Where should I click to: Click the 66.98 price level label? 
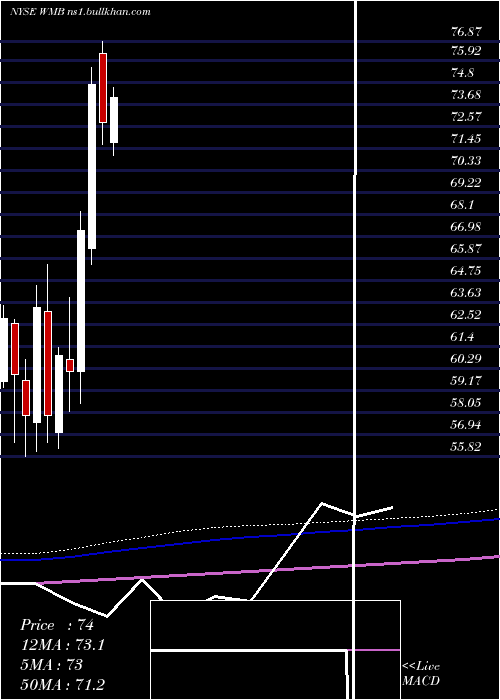(466, 226)
